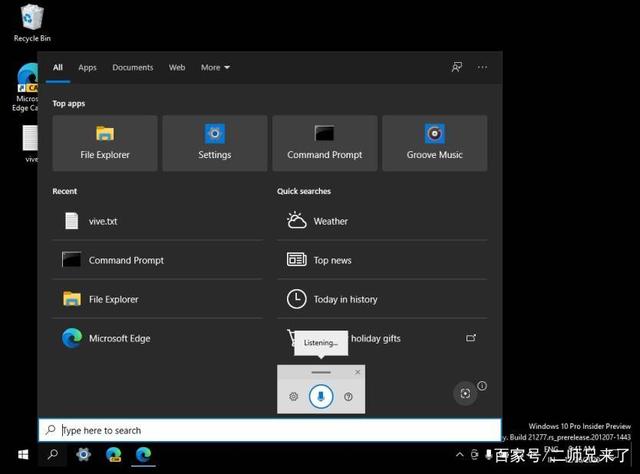Click the open-in-browser icon beside holiday gifts

click(471, 338)
